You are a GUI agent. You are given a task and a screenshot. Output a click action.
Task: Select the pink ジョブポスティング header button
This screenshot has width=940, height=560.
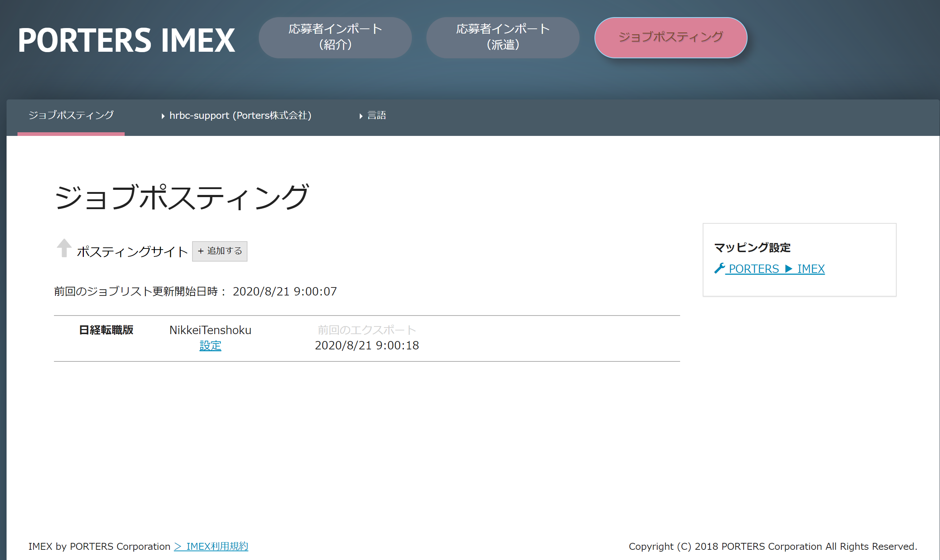(671, 38)
